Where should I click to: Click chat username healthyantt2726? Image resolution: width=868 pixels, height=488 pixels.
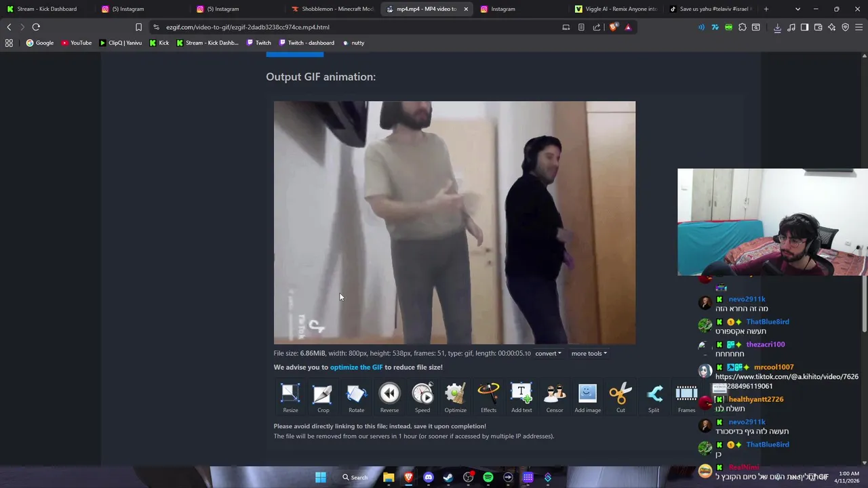click(x=755, y=399)
